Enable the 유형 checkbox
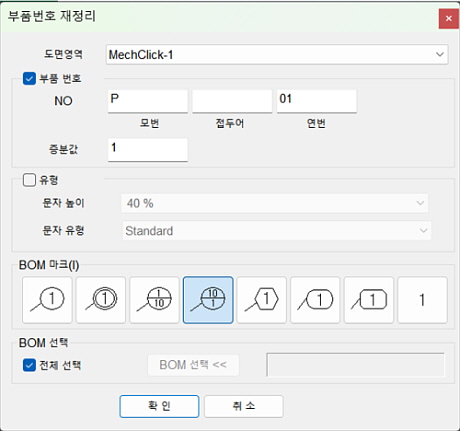Image resolution: width=460 pixels, height=431 pixels. click(x=29, y=180)
